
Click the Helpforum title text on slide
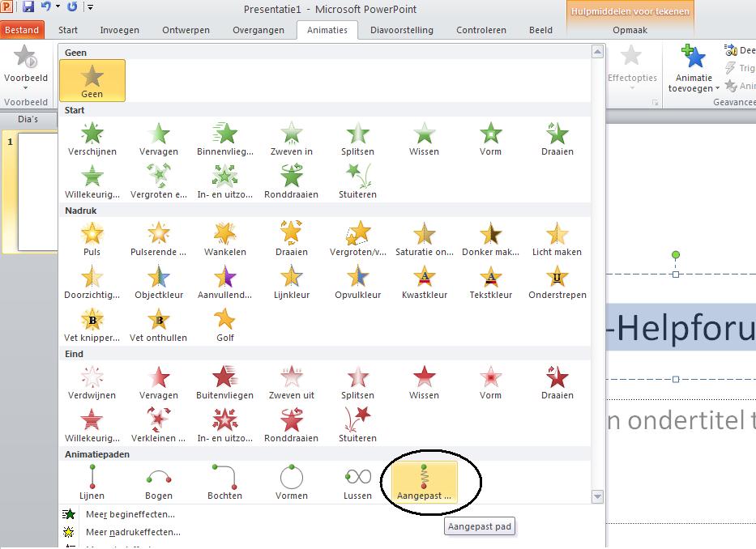coord(681,328)
